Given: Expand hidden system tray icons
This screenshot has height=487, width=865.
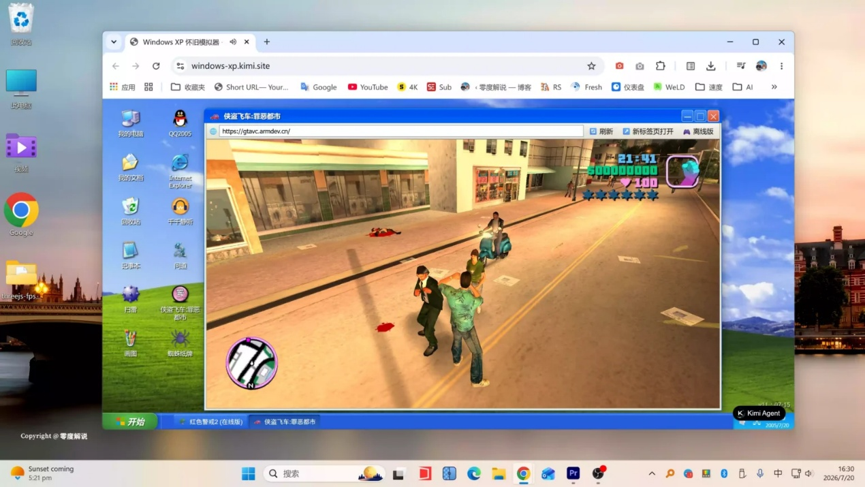Looking at the screenshot, I should coord(652,473).
